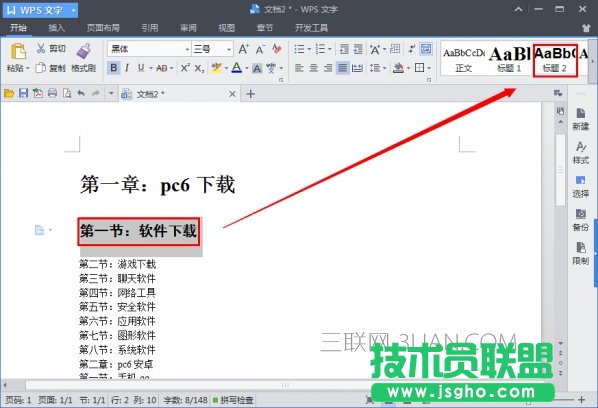Viewport: 598px width, 408px height.
Task: Apply the blue font color A
Action: click(237, 68)
